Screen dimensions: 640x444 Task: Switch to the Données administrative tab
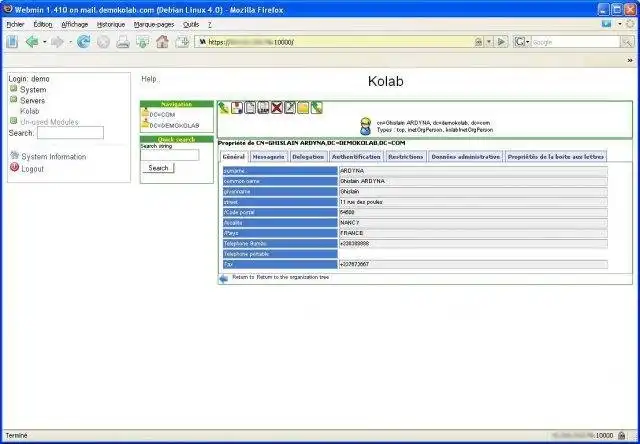pyautogui.click(x=465, y=157)
